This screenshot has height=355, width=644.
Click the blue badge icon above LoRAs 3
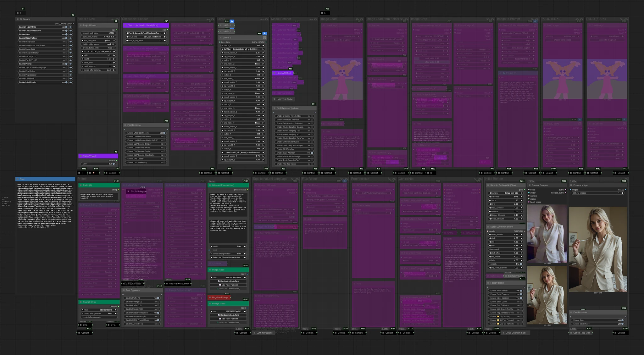[x=264, y=33]
